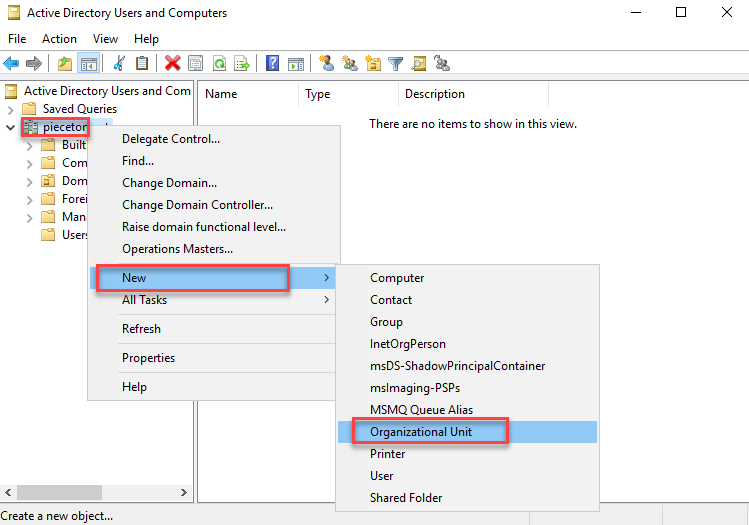Select User from New submenu
This screenshot has width=749, height=525.
[x=467, y=476]
